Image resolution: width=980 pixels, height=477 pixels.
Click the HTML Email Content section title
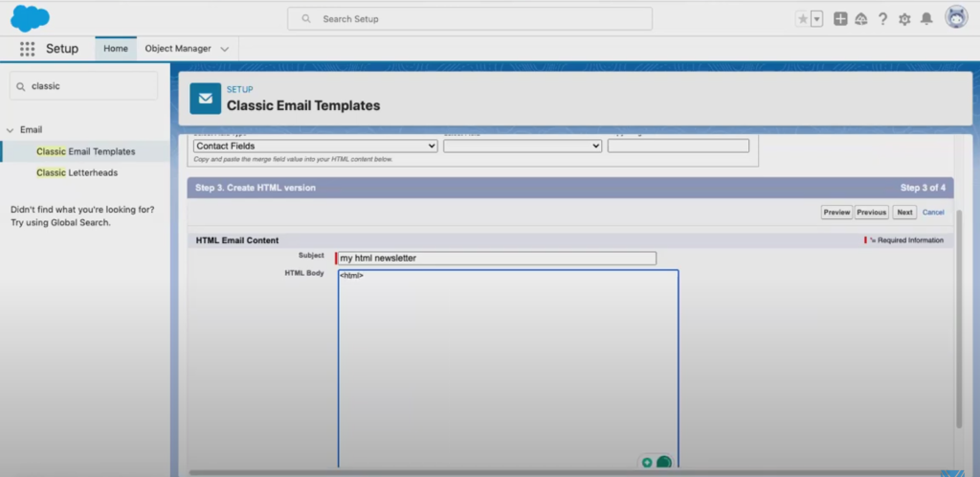[x=237, y=240]
